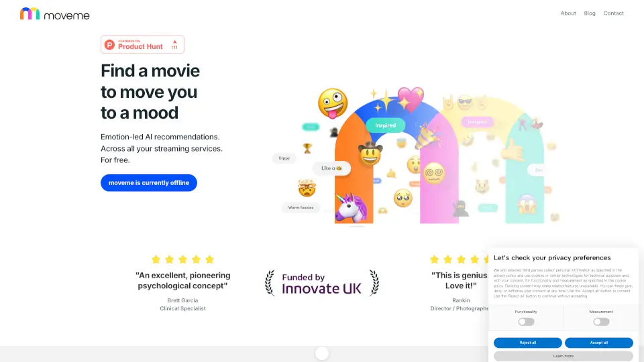The height and width of the screenshot is (362, 644).
Task: Click the privacy preferences heading
Action: click(552, 257)
